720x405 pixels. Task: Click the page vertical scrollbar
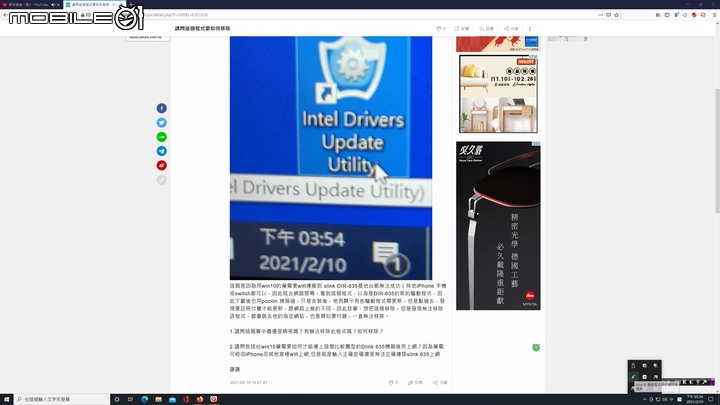(x=717, y=151)
